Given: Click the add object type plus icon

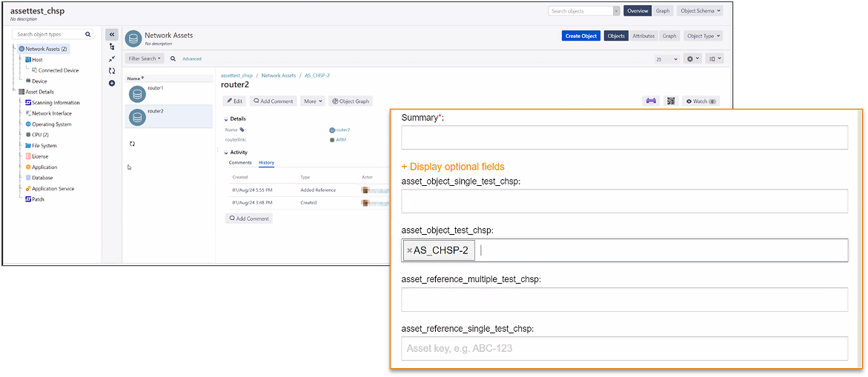Looking at the screenshot, I should coord(112,83).
